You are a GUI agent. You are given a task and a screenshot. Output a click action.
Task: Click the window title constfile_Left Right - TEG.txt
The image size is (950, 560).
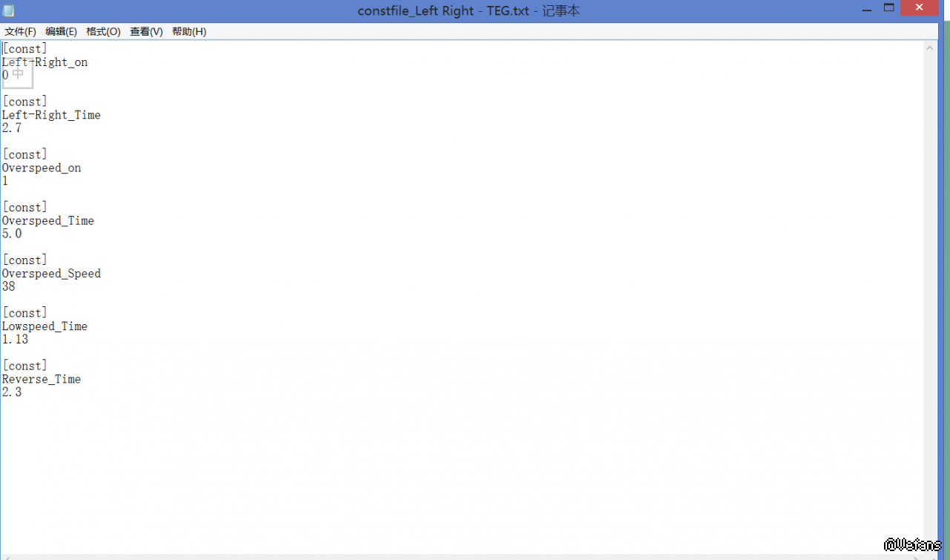point(469,10)
